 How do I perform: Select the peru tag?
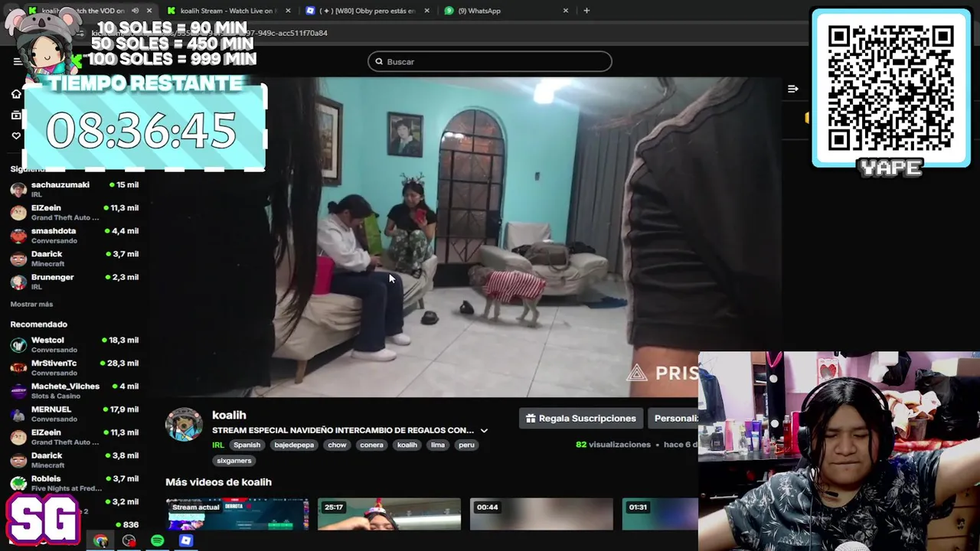(x=466, y=445)
